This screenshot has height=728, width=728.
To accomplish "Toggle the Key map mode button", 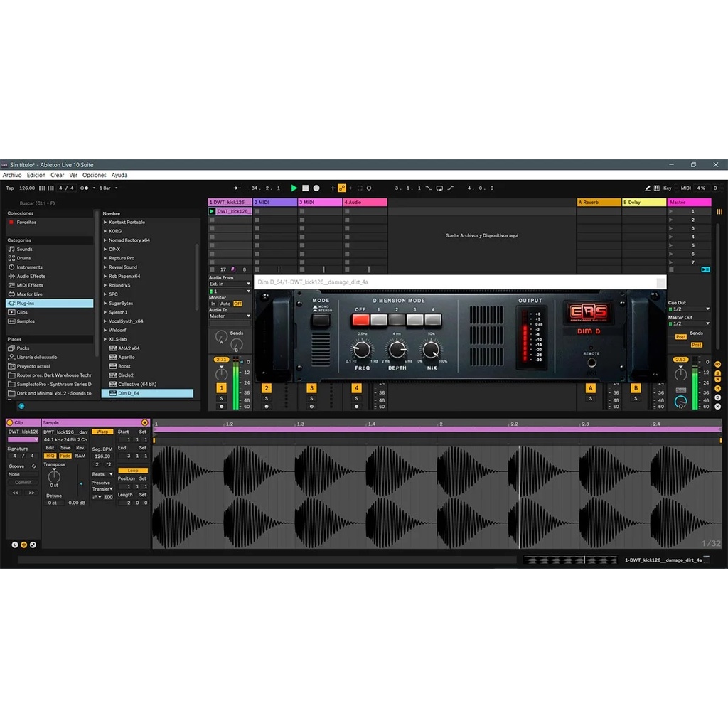I will (x=667, y=188).
